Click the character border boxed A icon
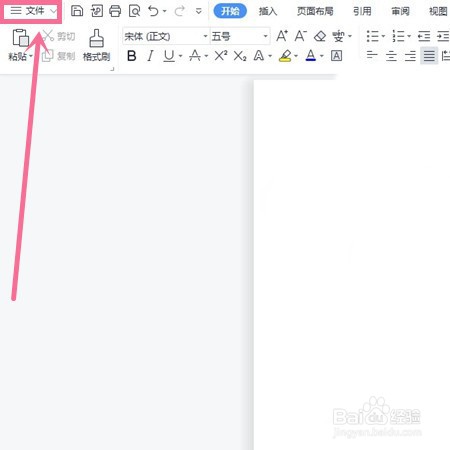The width and height of the screenshot is (450, 450). click(x=336, y=56)
